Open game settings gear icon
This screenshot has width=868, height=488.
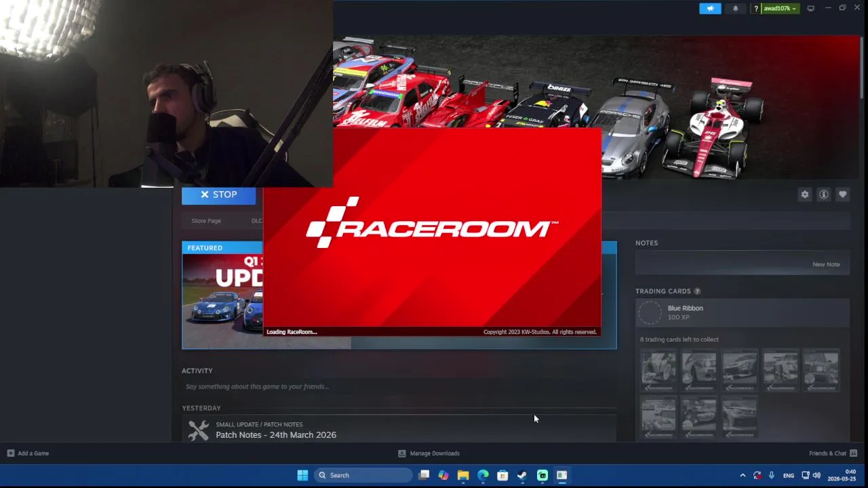[805, 195]
